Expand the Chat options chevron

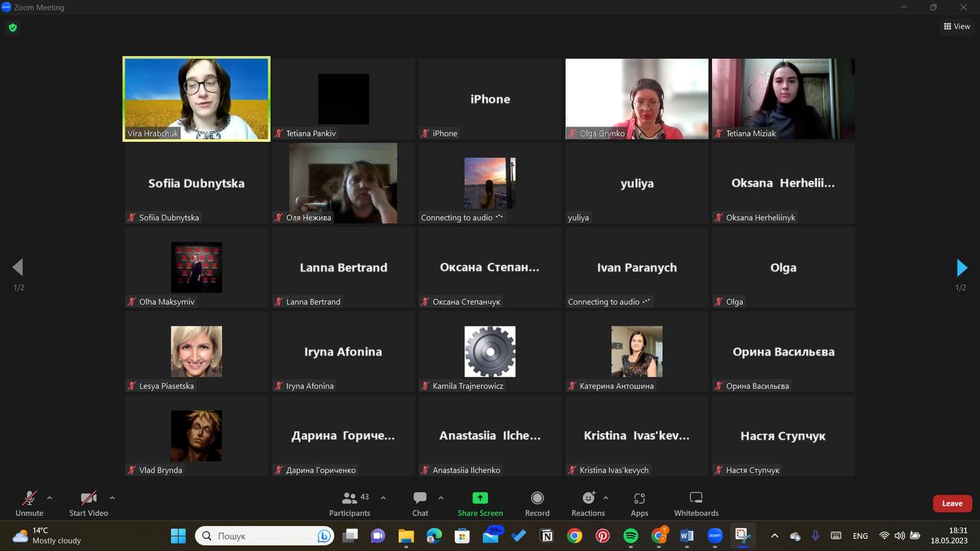(441, 497)
